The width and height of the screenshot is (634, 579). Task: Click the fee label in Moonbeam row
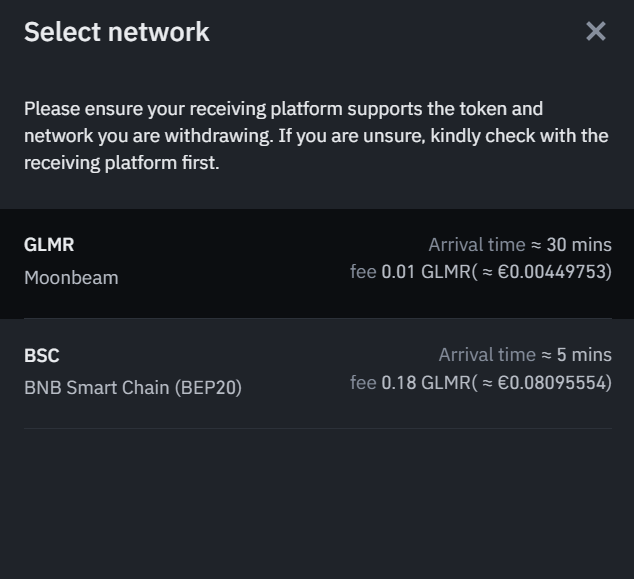pyautogui.click(x=363, y=272)
